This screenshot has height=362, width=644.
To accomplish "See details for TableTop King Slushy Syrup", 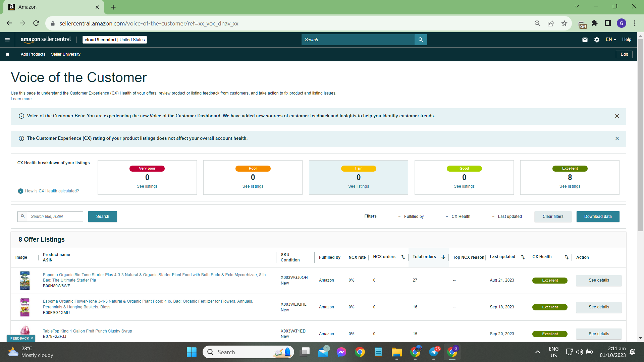I will tap(599, 334).
